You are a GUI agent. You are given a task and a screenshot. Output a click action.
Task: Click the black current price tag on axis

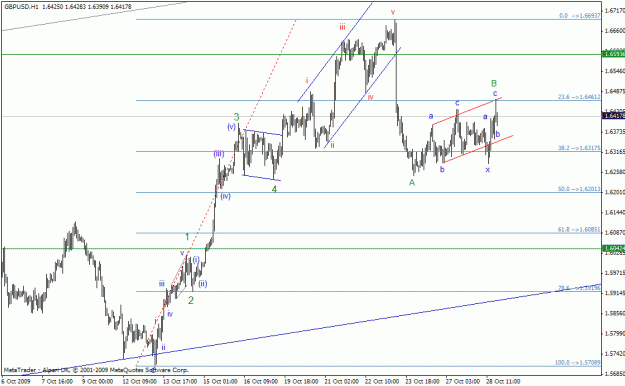pos(614,116)
